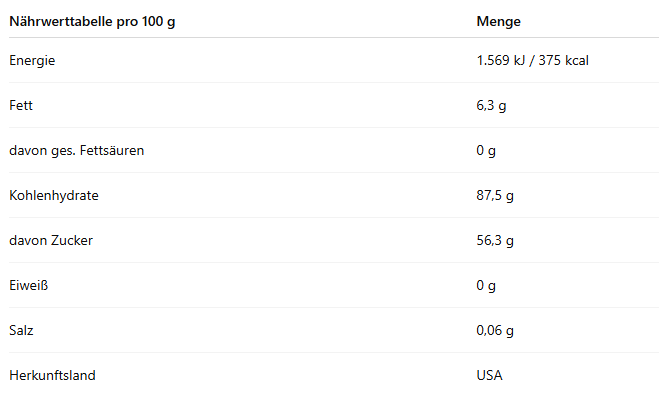Click the 1.569 kJ energy value
Viewport: 659px width, 406px height.
pos(505,61)
